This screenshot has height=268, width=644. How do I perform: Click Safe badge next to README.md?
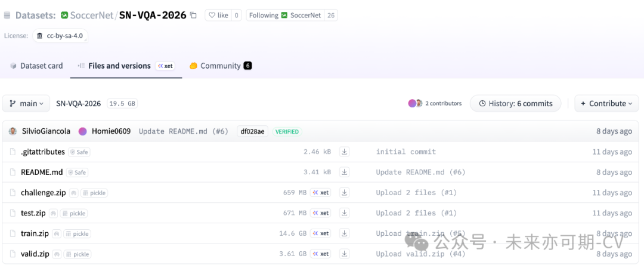[77, 172]
